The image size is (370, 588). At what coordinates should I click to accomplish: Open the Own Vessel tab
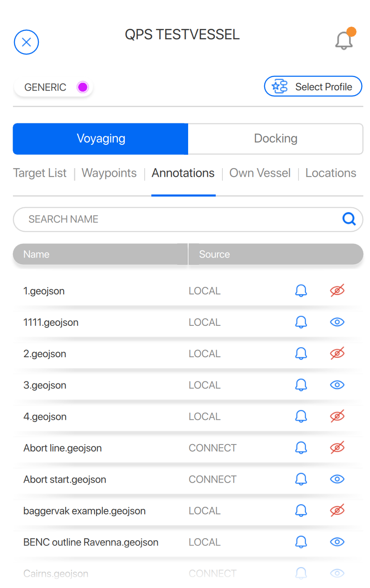click(x=260, y=173)
